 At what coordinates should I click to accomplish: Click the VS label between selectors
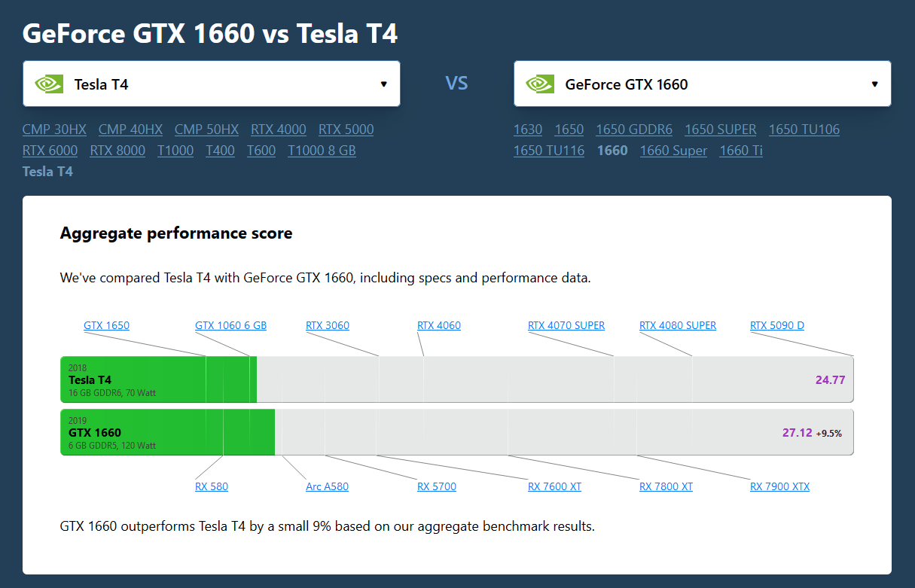coord(456,84)
